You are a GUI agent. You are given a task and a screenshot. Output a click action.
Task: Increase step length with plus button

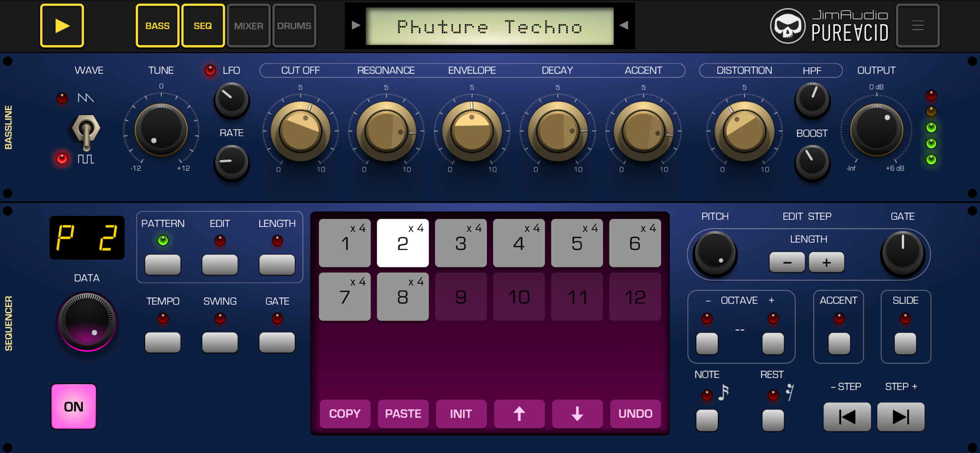click(x=826, y=262)
